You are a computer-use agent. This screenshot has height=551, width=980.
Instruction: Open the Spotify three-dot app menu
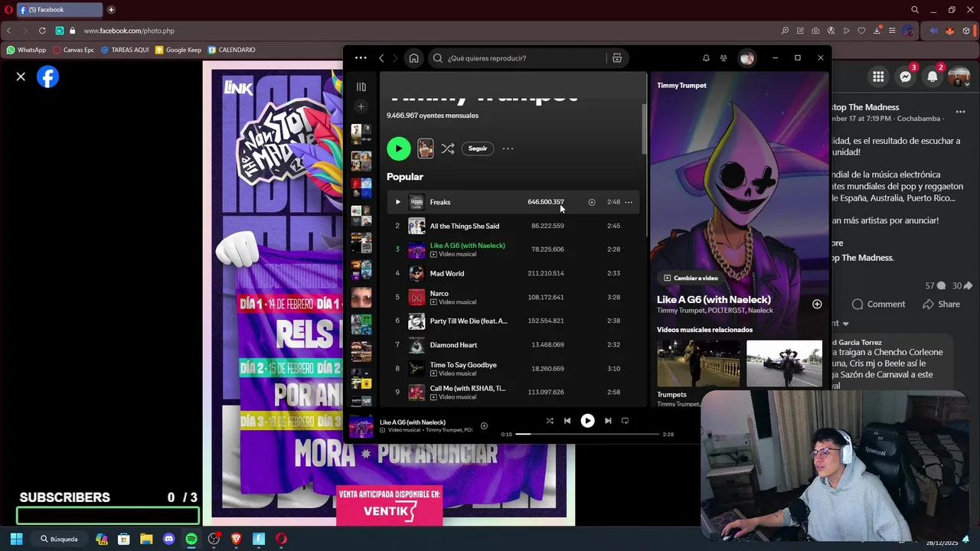pyautogui.click(x=361, y=58)
